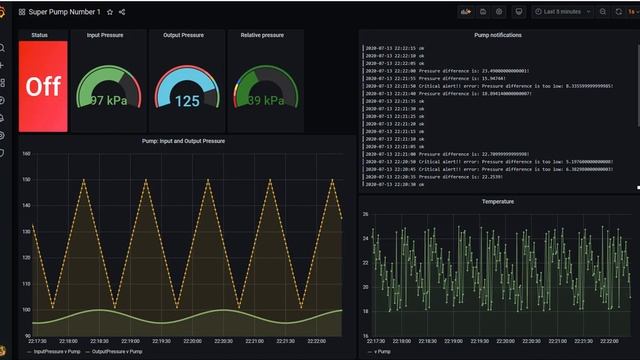Select the Critical alert log line at 22:20:45
Viewport: 640px width, 360px height.
click(x=488, y=169)
